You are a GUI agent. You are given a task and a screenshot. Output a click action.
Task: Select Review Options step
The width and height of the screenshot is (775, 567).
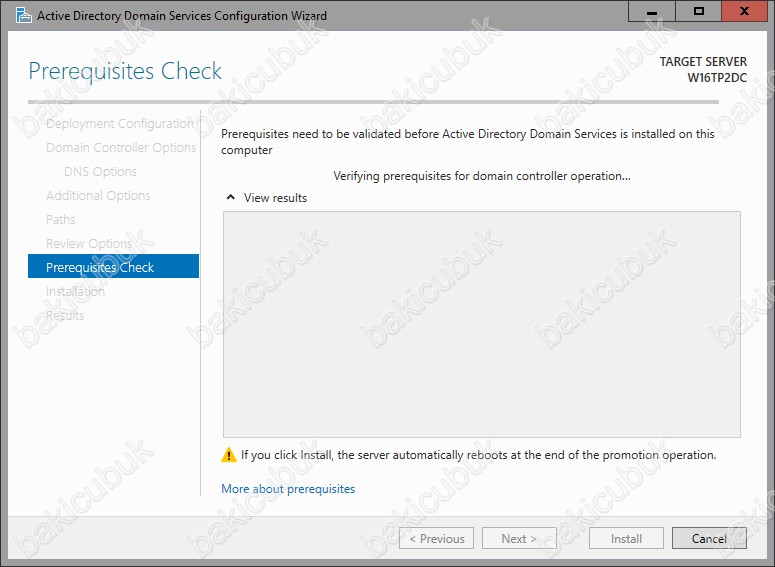[89, 243]
